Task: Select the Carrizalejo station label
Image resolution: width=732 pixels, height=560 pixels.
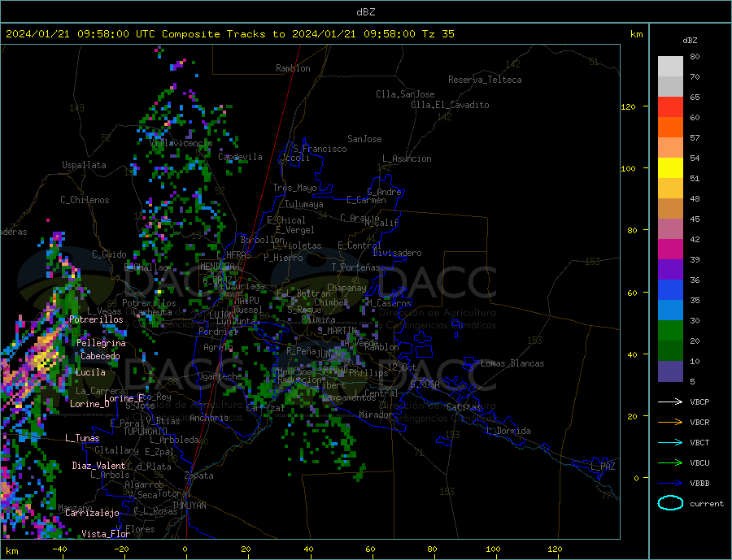Action: (x=92, y=513)
